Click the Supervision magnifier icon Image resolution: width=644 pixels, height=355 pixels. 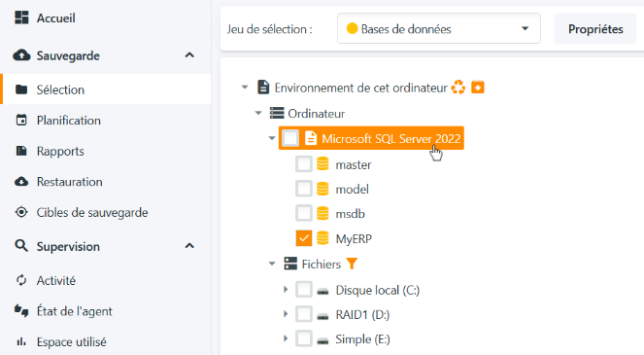point(21,246)
